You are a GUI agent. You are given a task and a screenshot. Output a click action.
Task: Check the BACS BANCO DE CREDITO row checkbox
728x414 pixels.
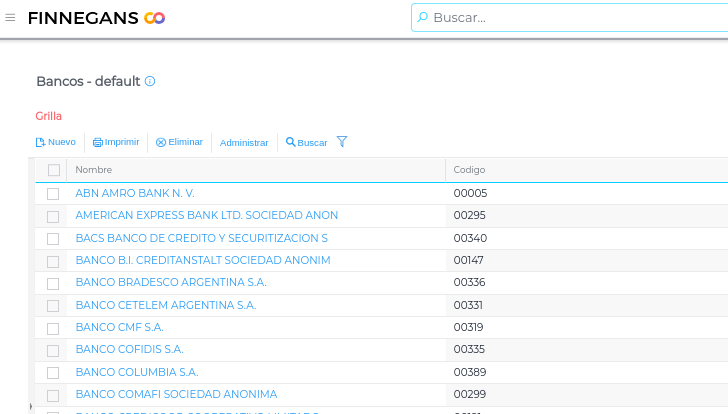coord(53,239)
